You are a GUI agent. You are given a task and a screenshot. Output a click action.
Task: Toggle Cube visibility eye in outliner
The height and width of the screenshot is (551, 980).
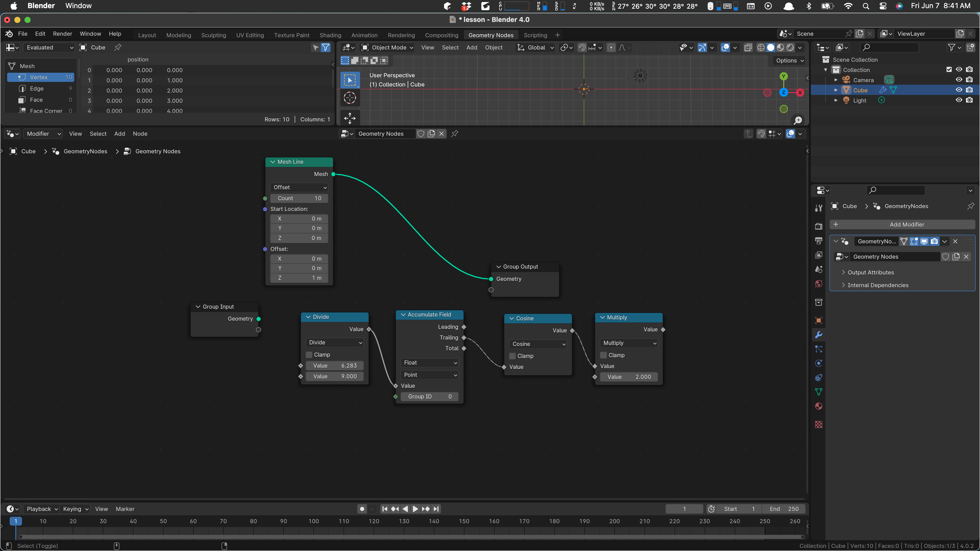[959, 90]
